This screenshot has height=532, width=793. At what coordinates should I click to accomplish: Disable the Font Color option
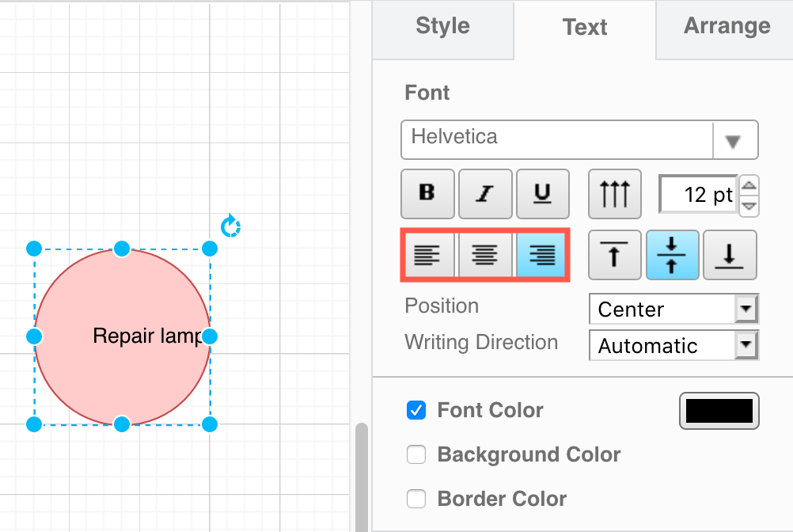(x=416, y=410)
